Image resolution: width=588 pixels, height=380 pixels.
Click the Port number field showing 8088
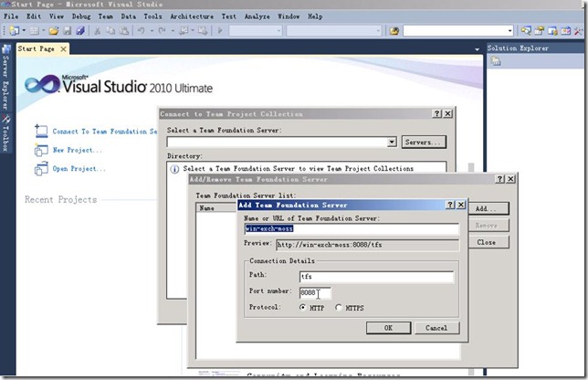pos(315,292)
